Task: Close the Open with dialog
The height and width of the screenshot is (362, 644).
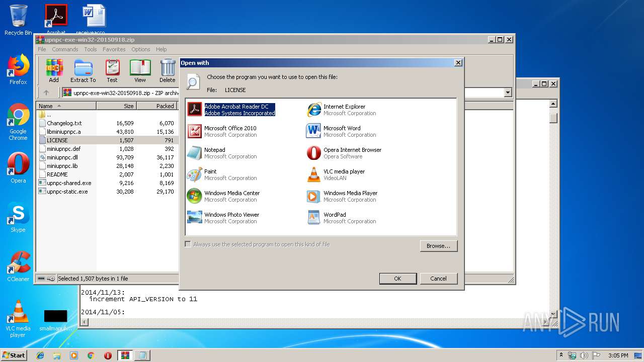Action: point(458,63)
